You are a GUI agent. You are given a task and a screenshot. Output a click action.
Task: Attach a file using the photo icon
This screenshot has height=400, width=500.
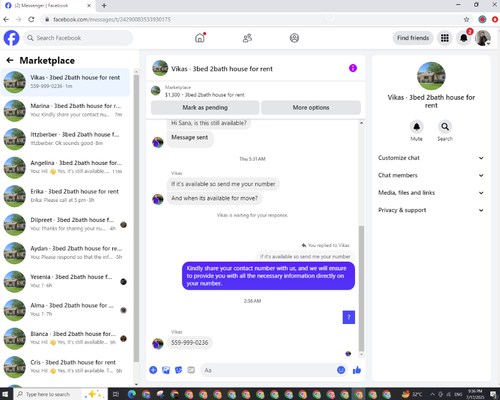[166, 370]
